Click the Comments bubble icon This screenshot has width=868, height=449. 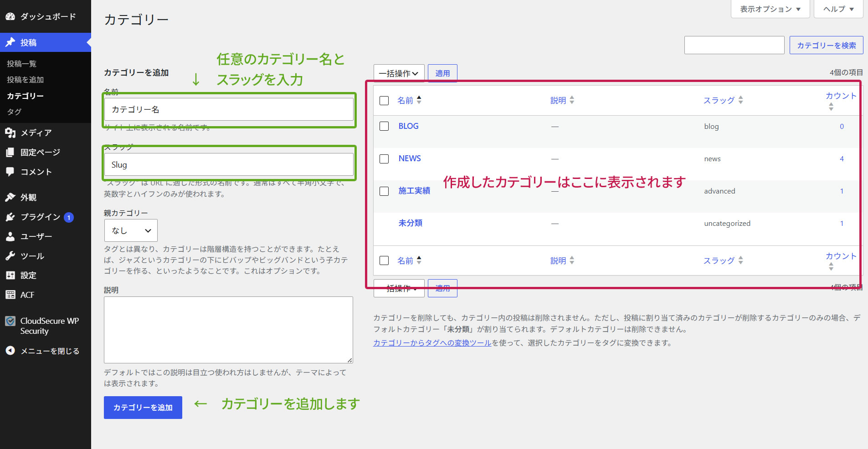[10, 172]
